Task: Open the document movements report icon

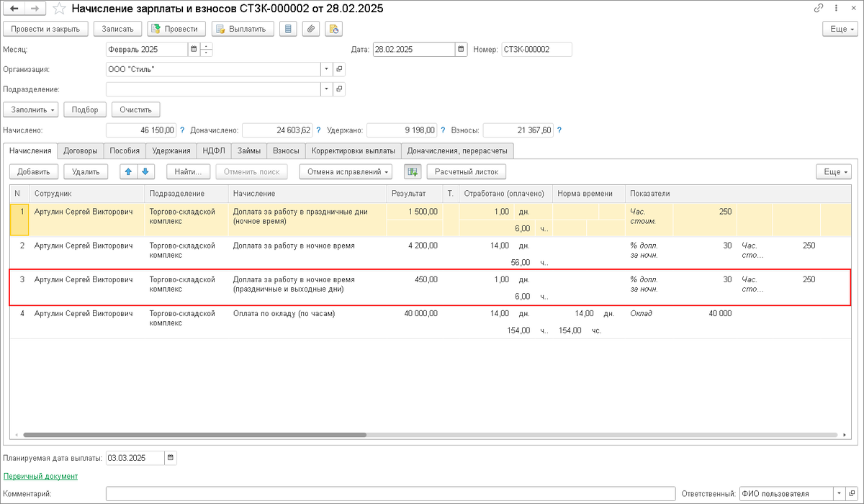Action: pyautogui.click(x=288, y=29)
